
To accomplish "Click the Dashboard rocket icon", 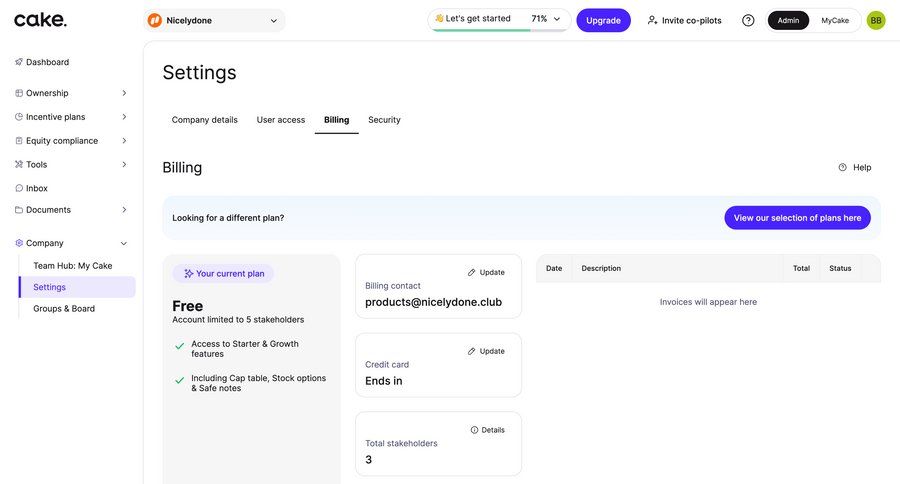I will (x=19, y=62).
